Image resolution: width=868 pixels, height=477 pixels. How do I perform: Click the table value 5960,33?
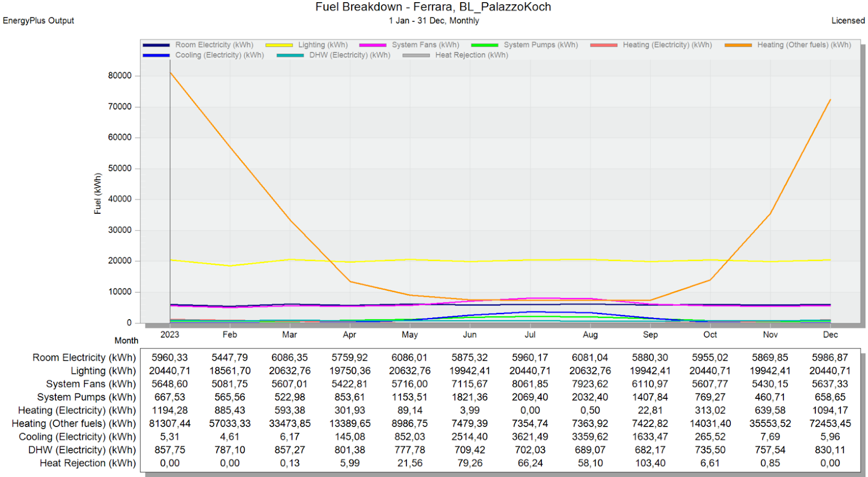click(x=170, y=358)
